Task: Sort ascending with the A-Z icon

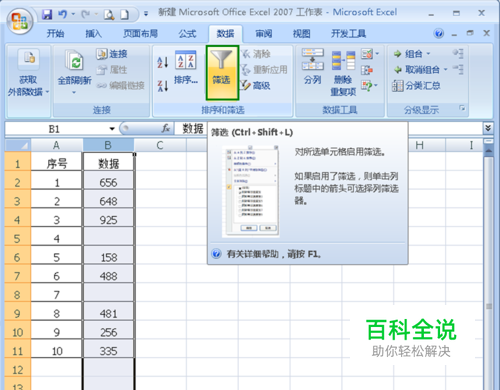Action: coord(163,62)
